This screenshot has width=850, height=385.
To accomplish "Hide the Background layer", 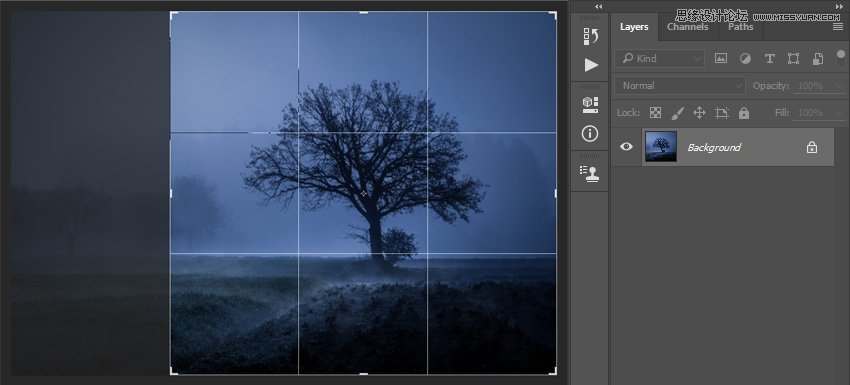I will (626, 146).
